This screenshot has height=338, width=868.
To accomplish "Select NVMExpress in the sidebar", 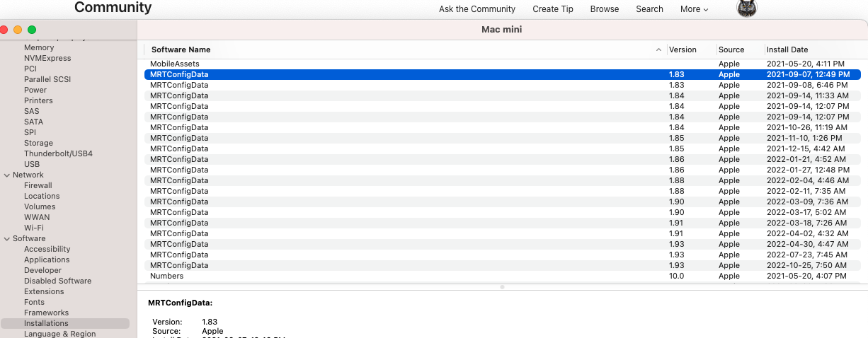I will coord(47,58).
